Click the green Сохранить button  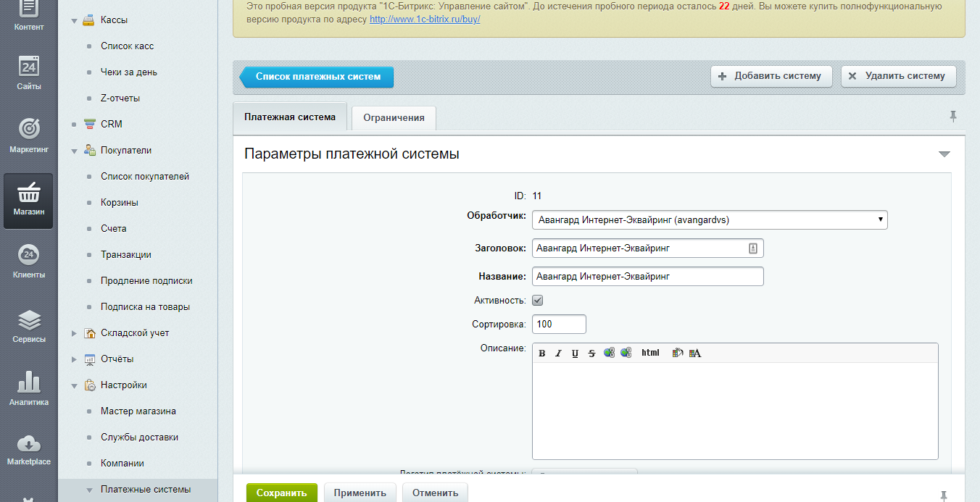pyautogui.click(x=281, y=493)
